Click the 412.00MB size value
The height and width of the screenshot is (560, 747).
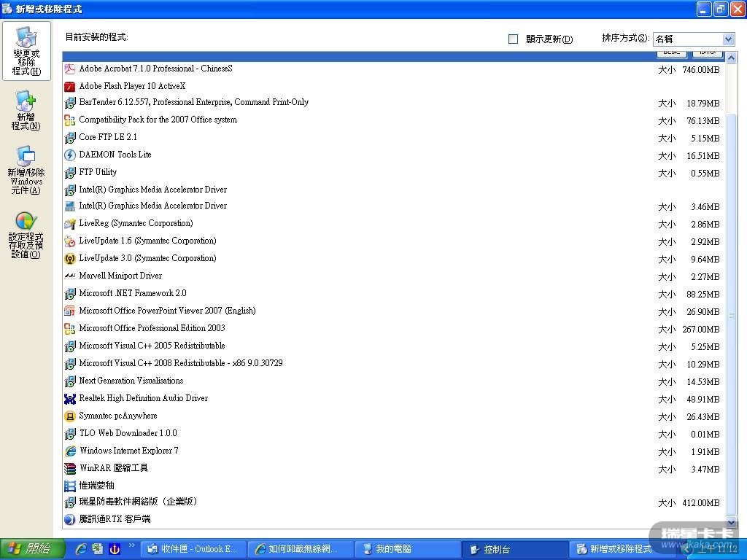701,503
